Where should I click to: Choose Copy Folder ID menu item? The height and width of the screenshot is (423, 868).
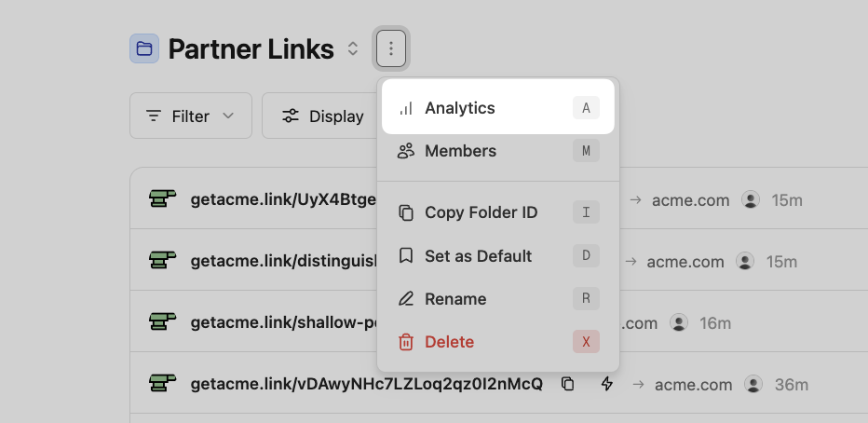(498, 212)
